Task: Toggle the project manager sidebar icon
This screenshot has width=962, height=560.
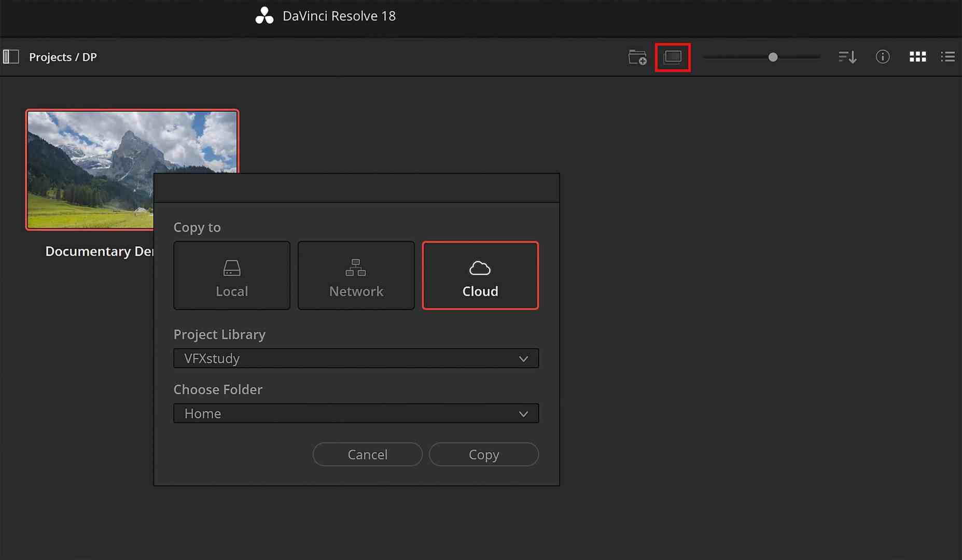Action: 10,57
